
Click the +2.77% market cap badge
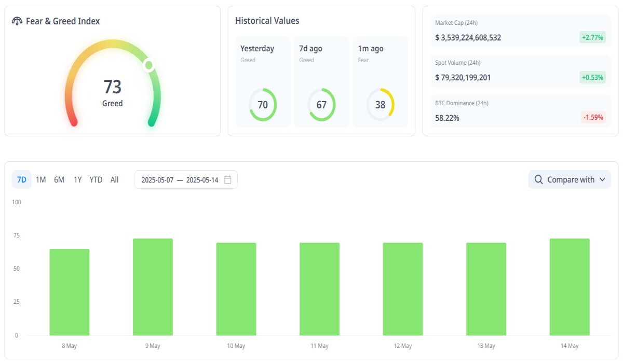(x=592, y=37)
